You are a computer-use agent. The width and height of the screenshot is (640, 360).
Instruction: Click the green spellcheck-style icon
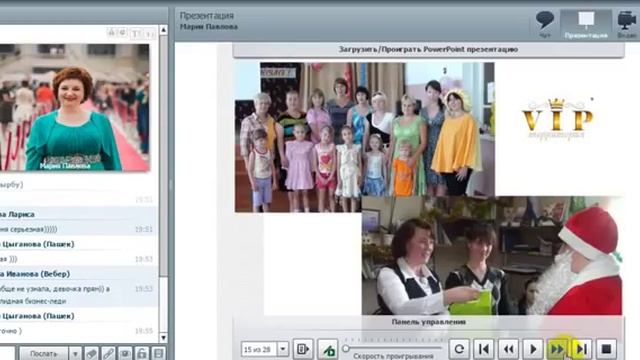pyautogui.click(x=328, y=349)
